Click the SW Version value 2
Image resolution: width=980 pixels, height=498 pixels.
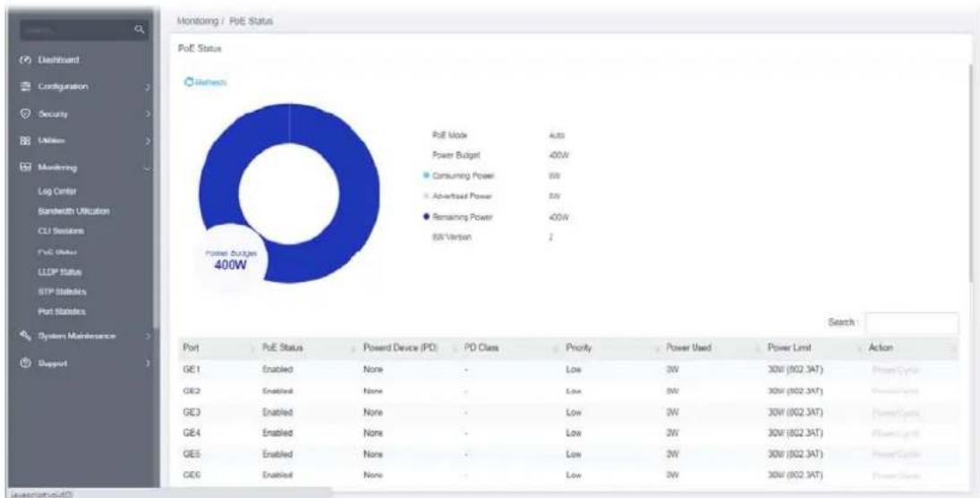(550, 237)
